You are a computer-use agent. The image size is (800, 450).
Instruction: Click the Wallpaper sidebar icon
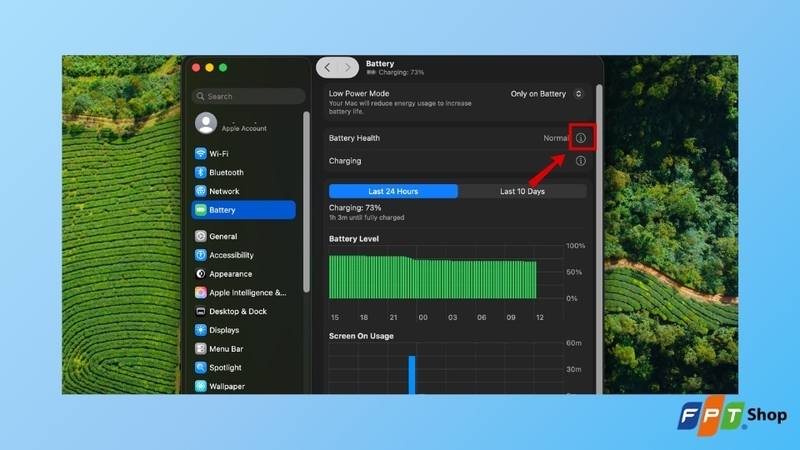tap(201, 386)
